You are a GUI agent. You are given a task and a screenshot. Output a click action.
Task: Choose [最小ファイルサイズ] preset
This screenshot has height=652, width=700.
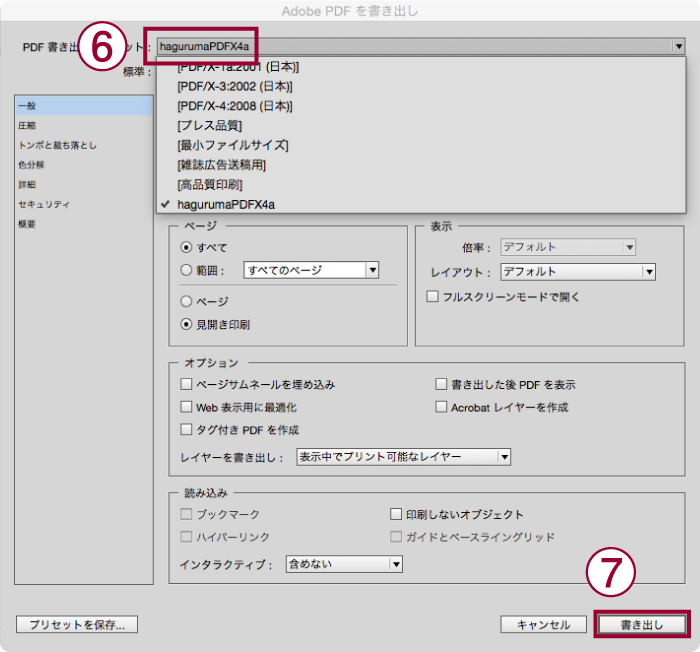(421, 145)
